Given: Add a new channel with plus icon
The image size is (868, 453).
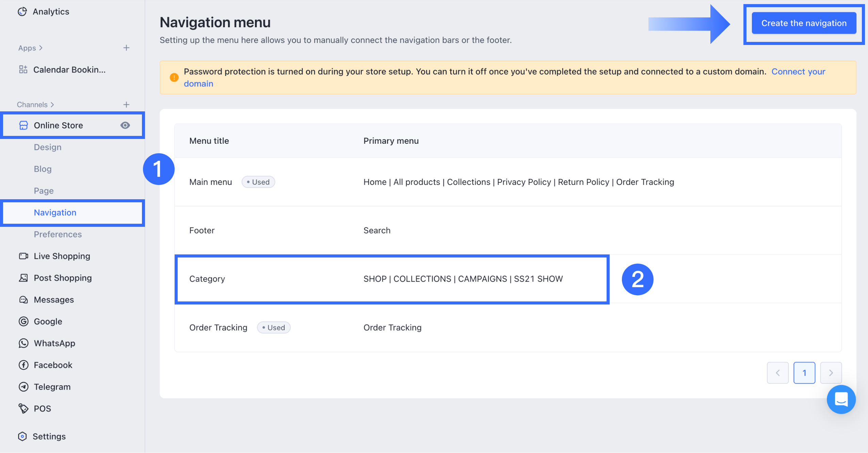Looking at the screenshot, I should (126, 105).
